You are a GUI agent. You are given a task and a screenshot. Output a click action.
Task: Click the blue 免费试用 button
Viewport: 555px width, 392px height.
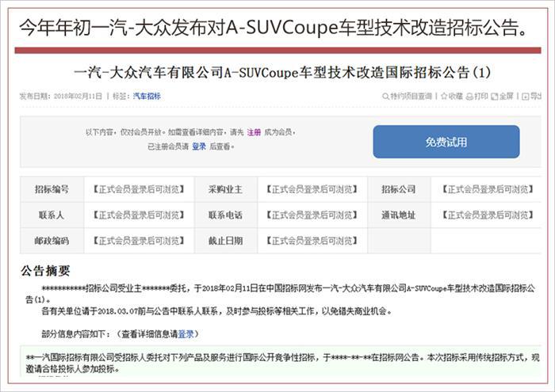coord(446,142)
